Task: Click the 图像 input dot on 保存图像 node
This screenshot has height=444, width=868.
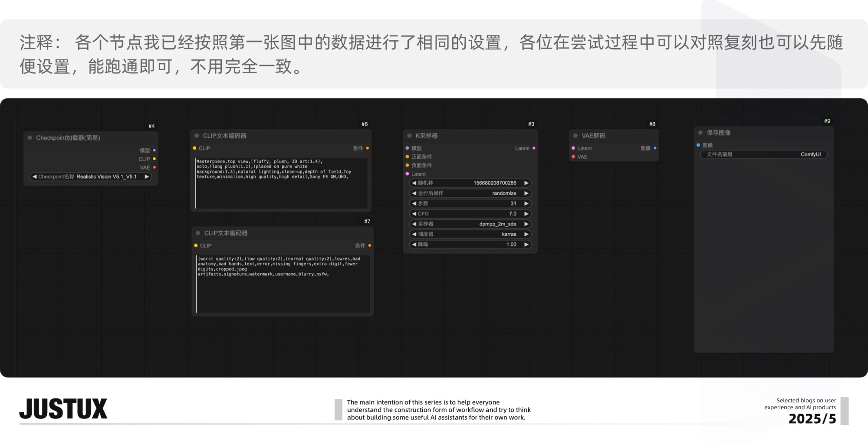Action: (699, 145)
